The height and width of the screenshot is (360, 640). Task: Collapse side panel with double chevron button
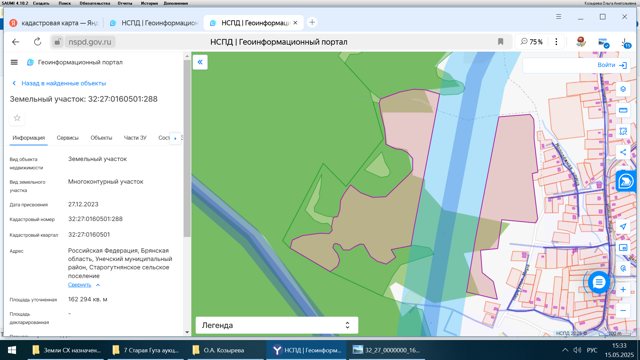[200, 62]
